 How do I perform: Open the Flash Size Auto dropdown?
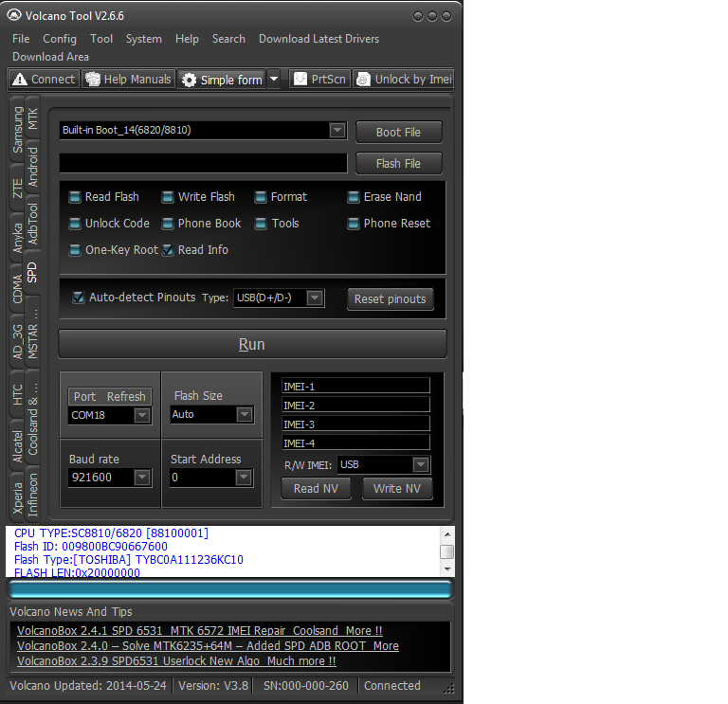[x=245, y=414]
